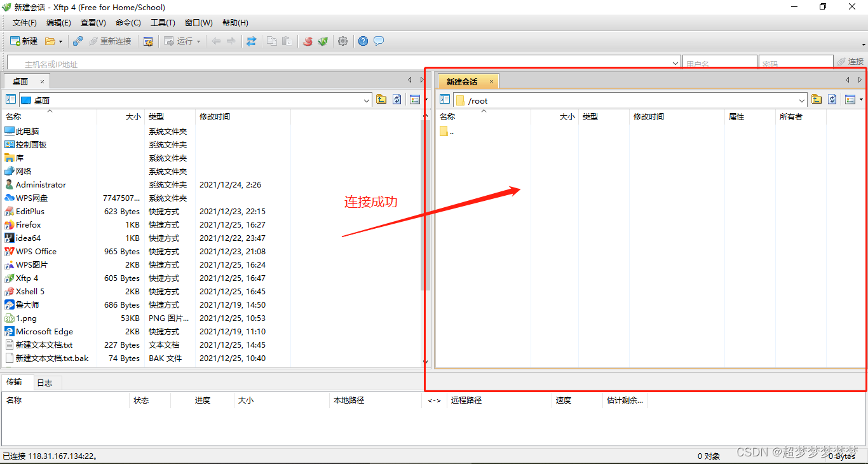Open the 命令(C) menu

pyautogui.click(x=128, y=23)
